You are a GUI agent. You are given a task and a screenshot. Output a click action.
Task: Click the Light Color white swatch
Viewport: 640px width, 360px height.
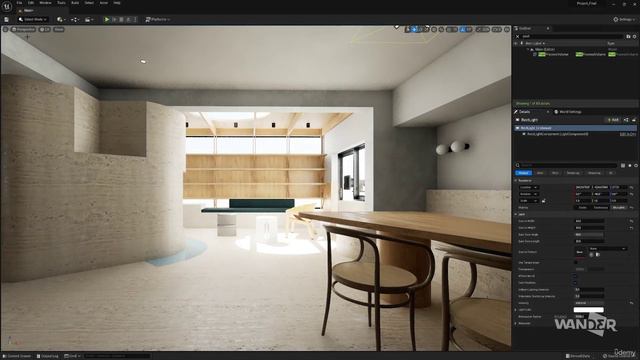tap(589, 309)
